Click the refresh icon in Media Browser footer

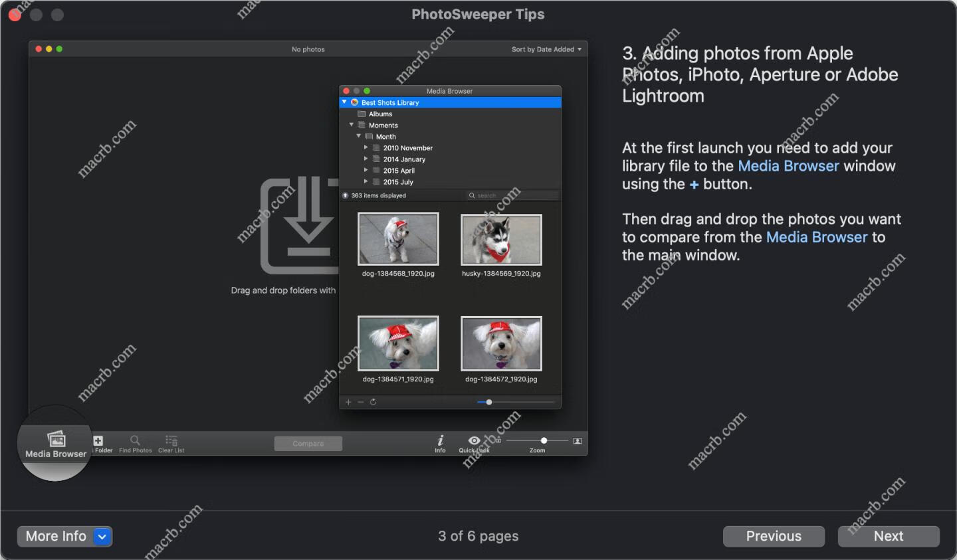coord(373,402)
